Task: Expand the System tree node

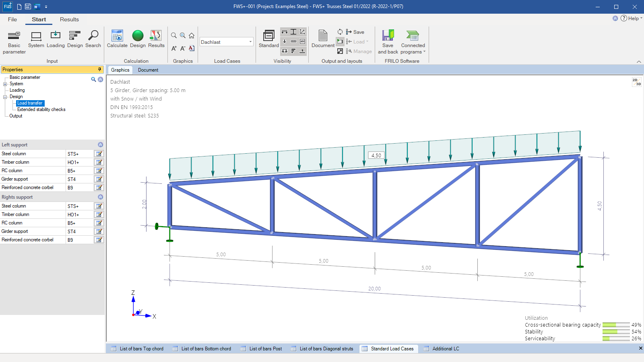Action: 5,84
